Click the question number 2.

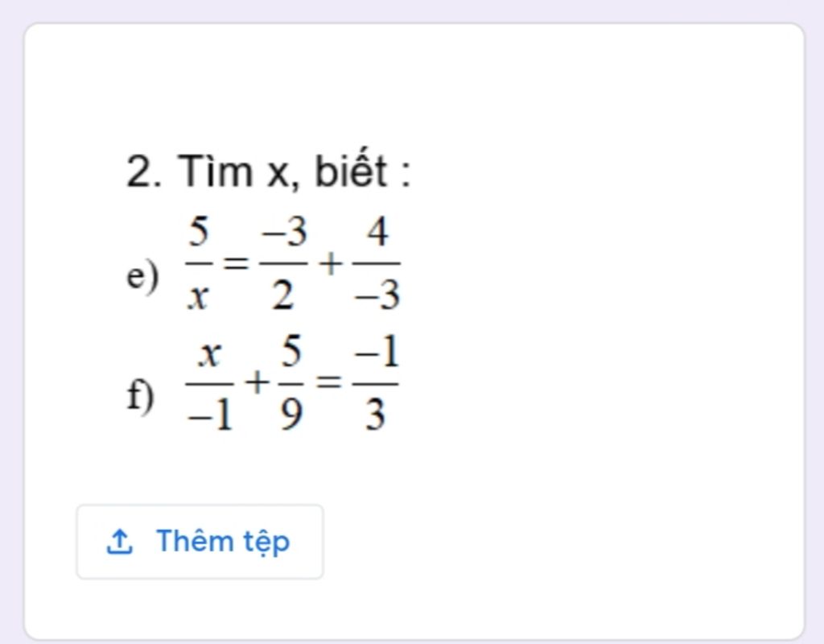[x=143, y=171]
